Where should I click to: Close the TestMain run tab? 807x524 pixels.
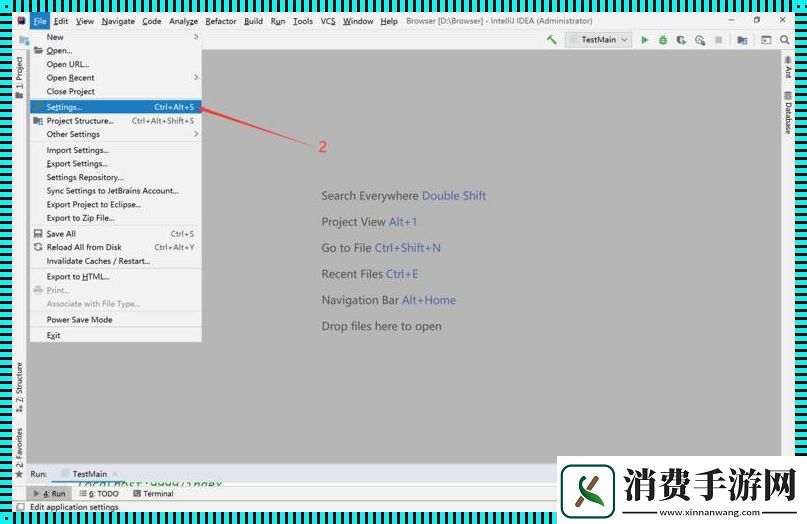point(115,474)
